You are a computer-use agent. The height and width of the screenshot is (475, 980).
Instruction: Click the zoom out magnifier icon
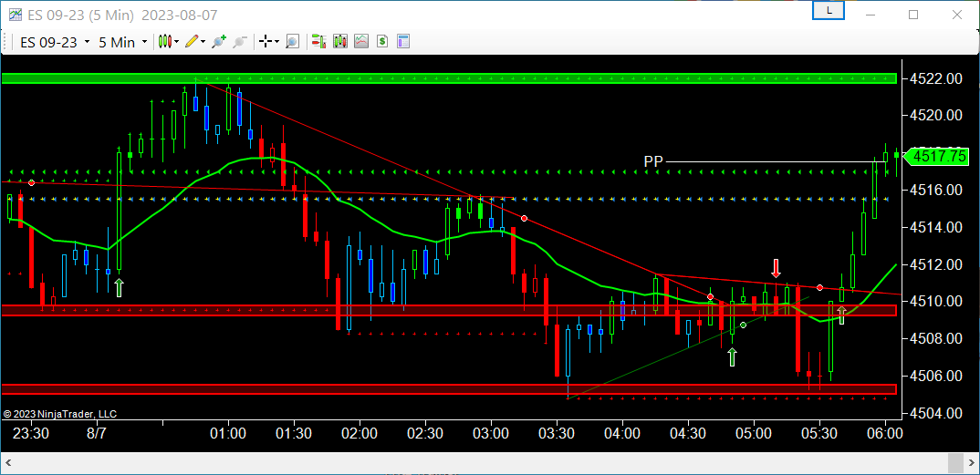tap(239, 42)
